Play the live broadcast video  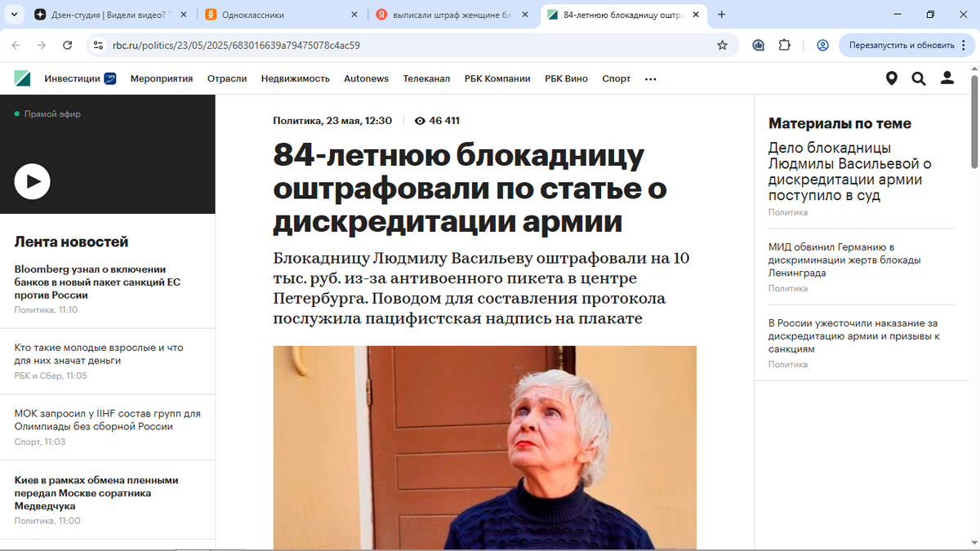pos(33,181)
